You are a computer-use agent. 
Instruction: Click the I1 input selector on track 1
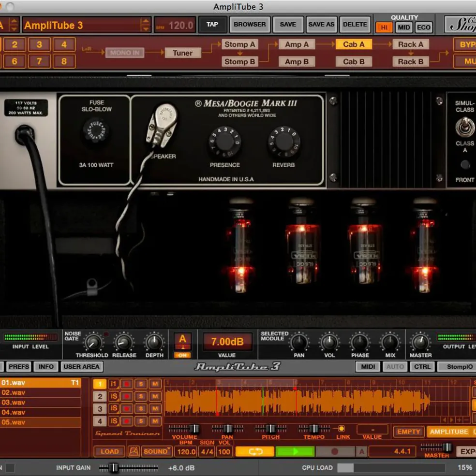tap(113, 384)
